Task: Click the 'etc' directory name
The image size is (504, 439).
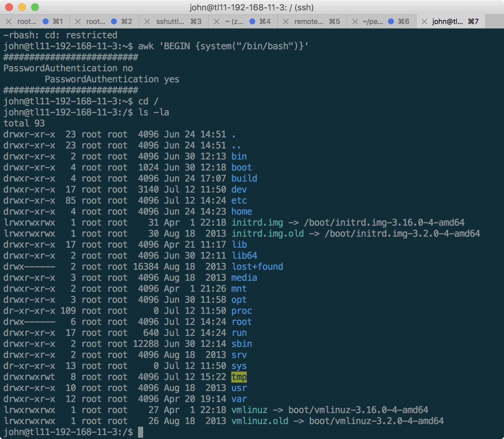Action: point(239,200)
